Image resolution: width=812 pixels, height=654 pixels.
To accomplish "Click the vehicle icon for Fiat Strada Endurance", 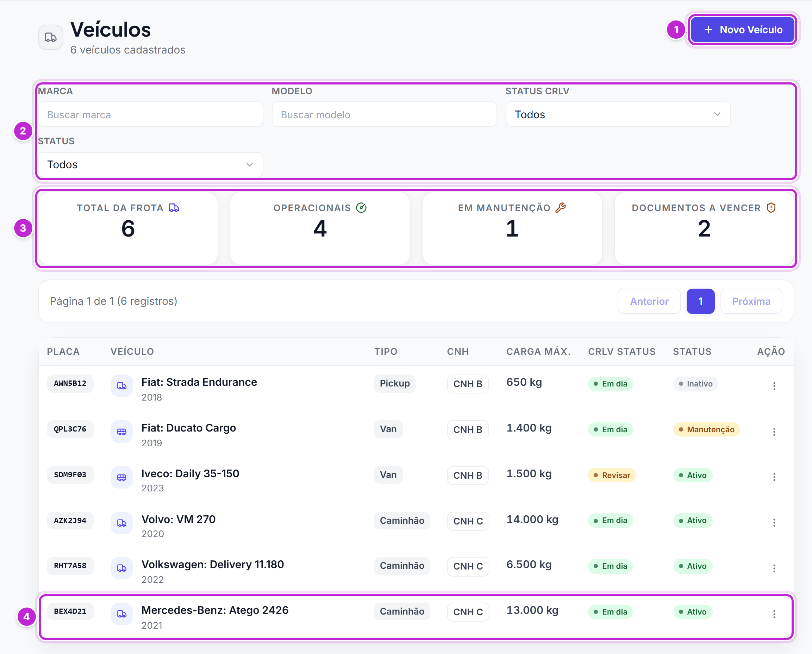I will tap(122, 386).
